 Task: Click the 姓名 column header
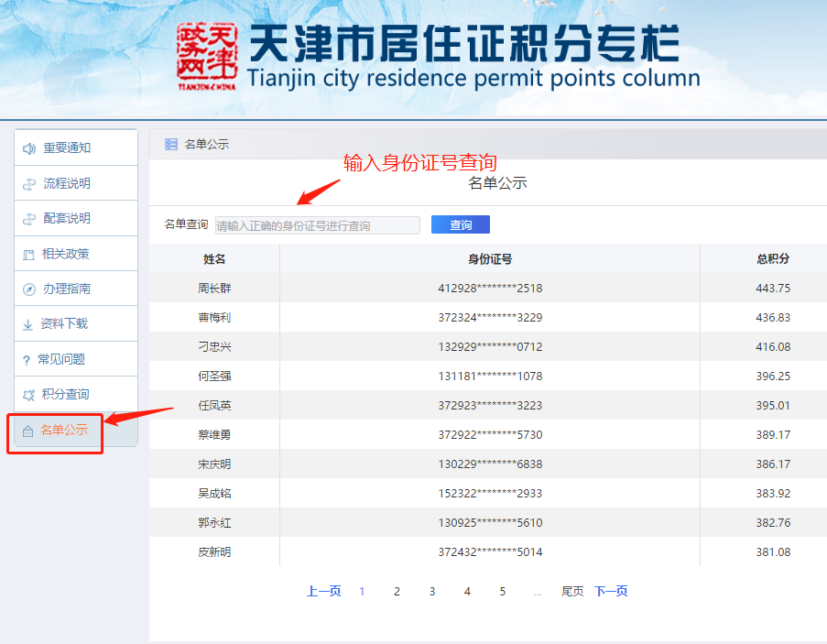coord(214,259)
